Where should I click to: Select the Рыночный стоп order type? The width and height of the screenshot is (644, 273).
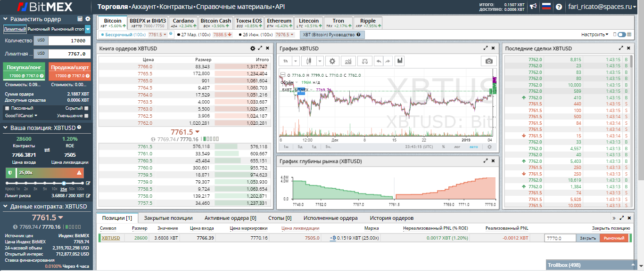[68, 29]
